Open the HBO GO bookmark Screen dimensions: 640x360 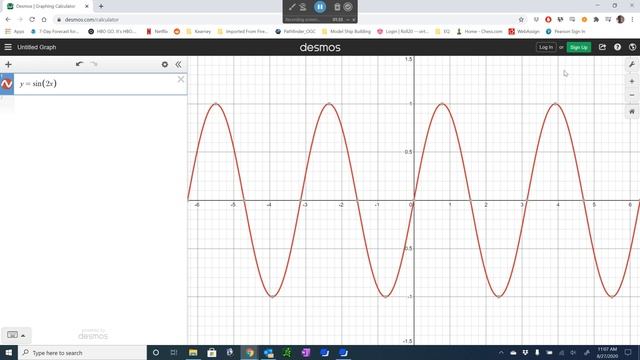point(112,31)
